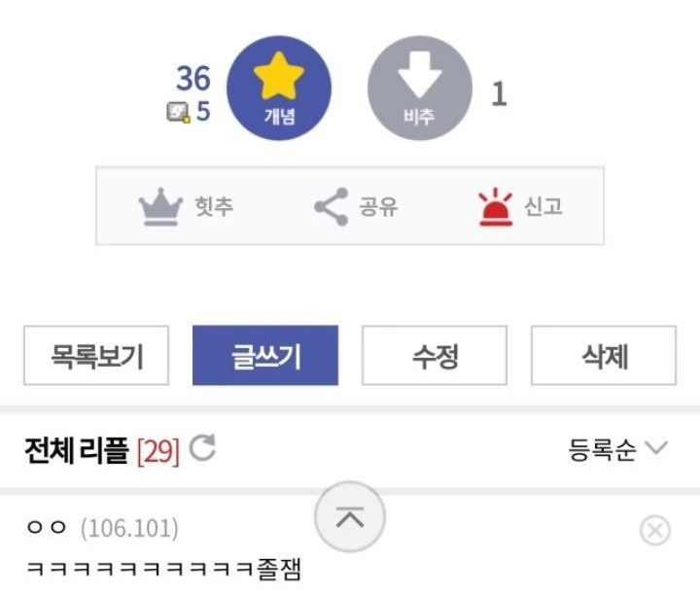Delete the ㅇㅇ comment with X icon

(655, 530)
